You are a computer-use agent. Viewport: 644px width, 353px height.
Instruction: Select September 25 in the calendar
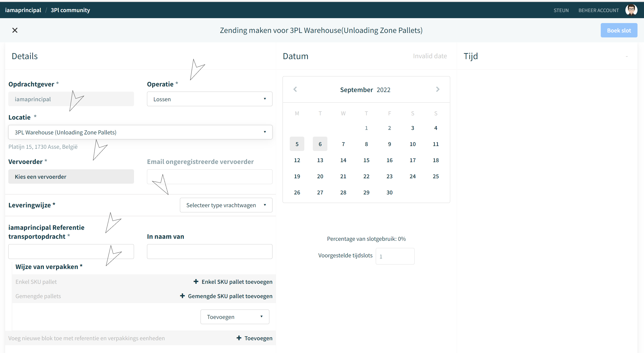click(x=436, y=176)
